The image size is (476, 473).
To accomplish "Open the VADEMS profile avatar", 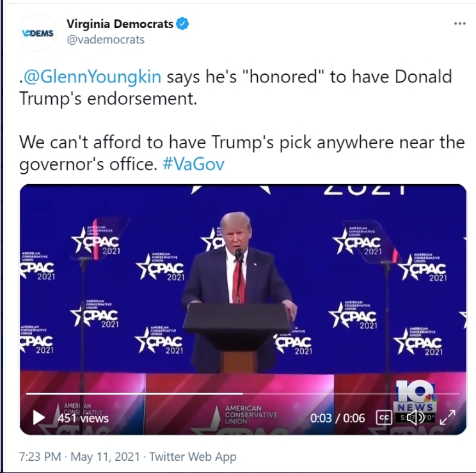I will tap(38, 33).
